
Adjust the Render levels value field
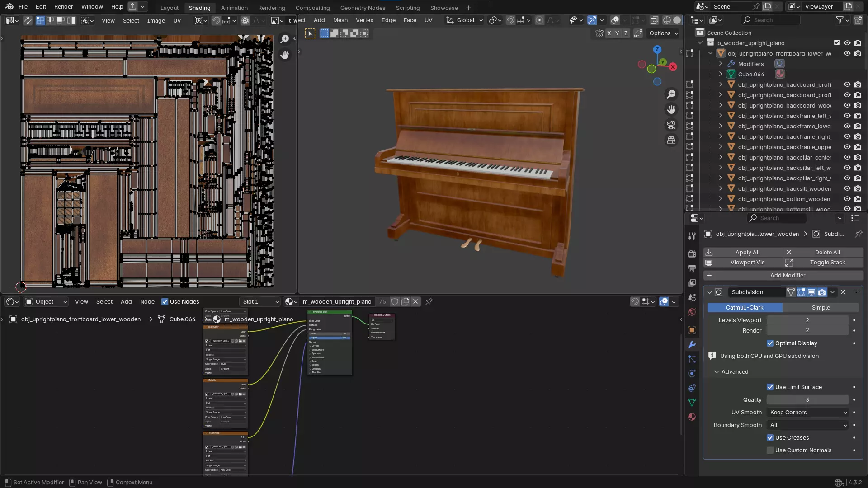pyautogui.click(x=807, y=330)
